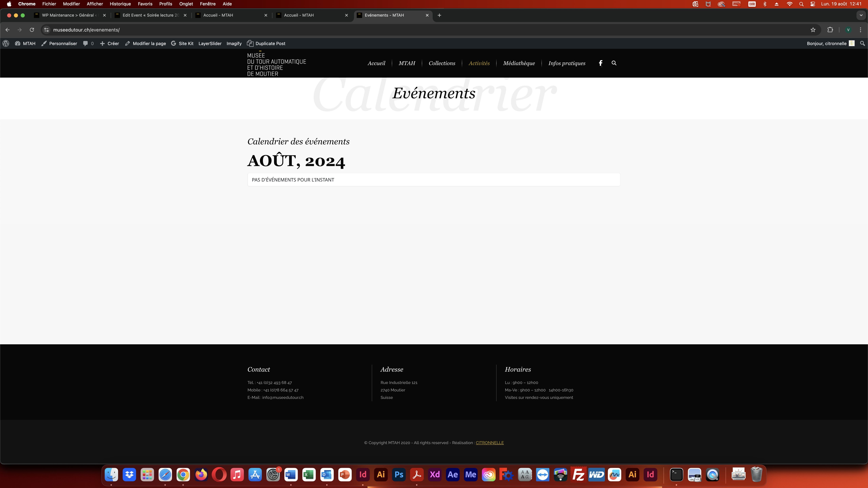Viewport: 868px width, 488px height.
Task: Reload the museedutour.ch page
Action: click(32, 30)
